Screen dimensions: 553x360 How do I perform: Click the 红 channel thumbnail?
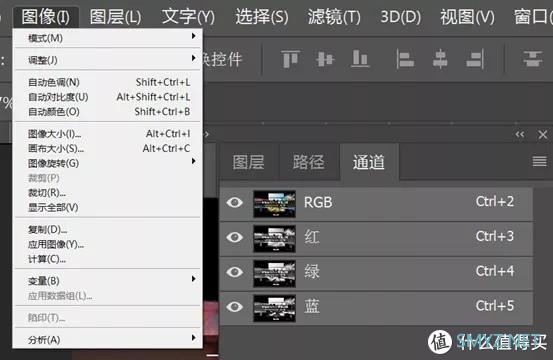pyautogui.click(x=274, y=239)
